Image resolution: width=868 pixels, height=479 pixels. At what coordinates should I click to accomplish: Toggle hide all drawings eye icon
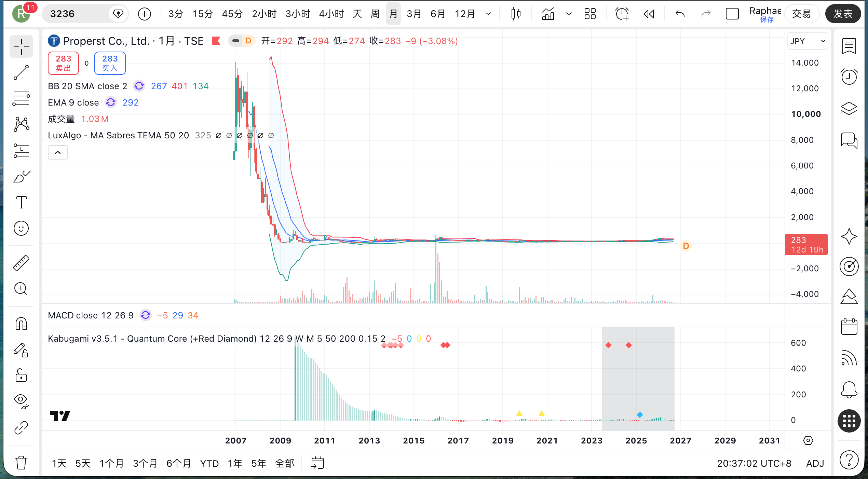tap(21, 401)
